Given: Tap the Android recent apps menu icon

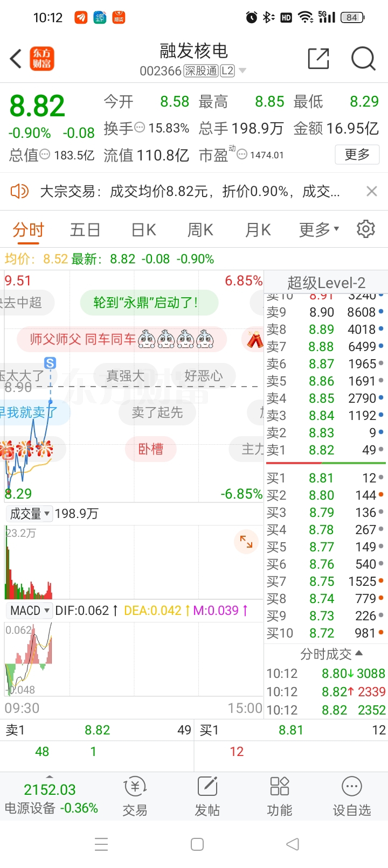Looking at the screenshot, I should click(x=101, y=844).
